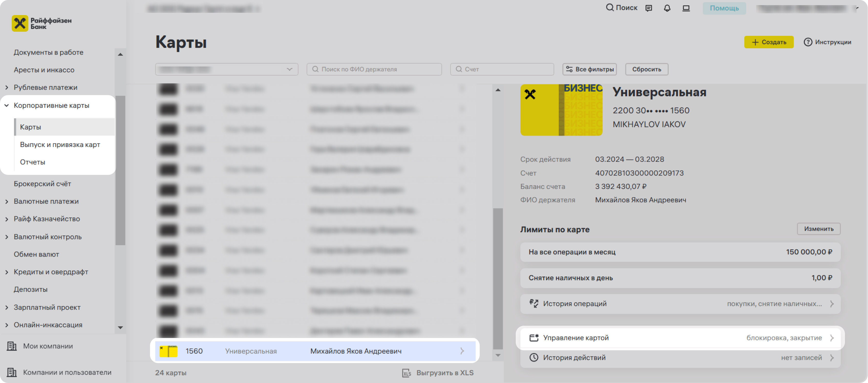Click the account search field

tap(502, 69)
